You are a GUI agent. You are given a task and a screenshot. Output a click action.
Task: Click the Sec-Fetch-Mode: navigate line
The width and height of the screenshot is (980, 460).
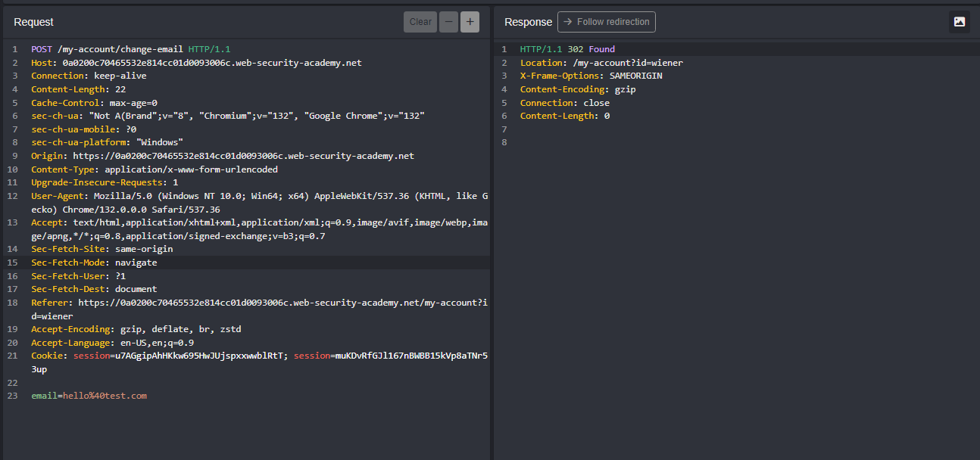tap(94, 263)
